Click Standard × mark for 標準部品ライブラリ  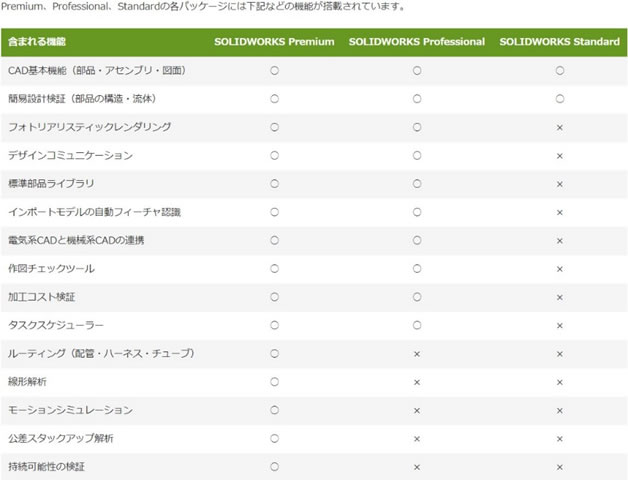[x=560, y=184]
